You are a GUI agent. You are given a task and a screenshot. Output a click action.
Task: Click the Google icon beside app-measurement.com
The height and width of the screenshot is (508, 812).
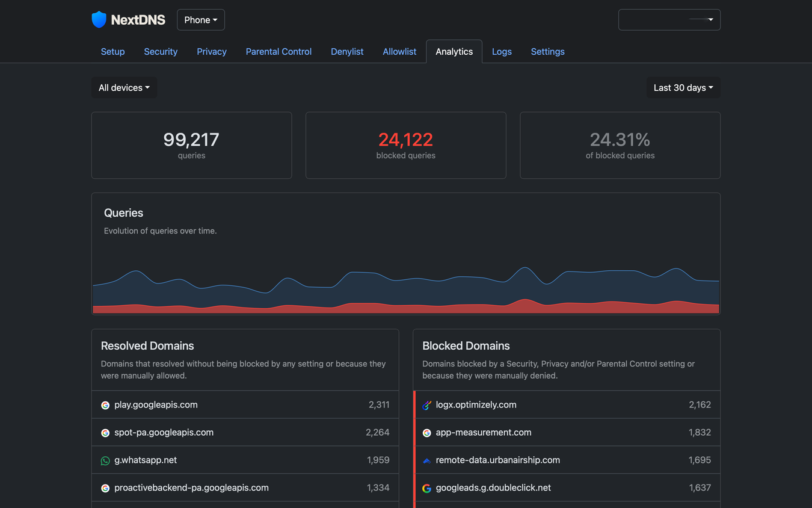click(x=427, y=433)
